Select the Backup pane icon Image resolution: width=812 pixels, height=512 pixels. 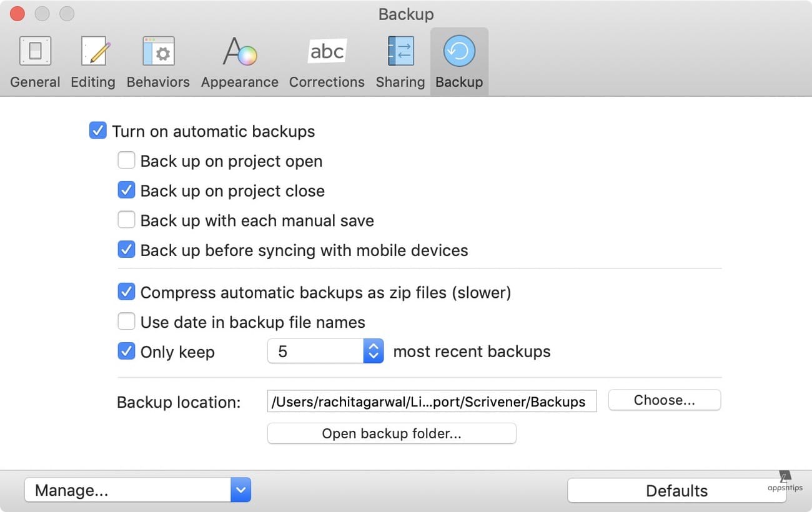click(459, 51)
